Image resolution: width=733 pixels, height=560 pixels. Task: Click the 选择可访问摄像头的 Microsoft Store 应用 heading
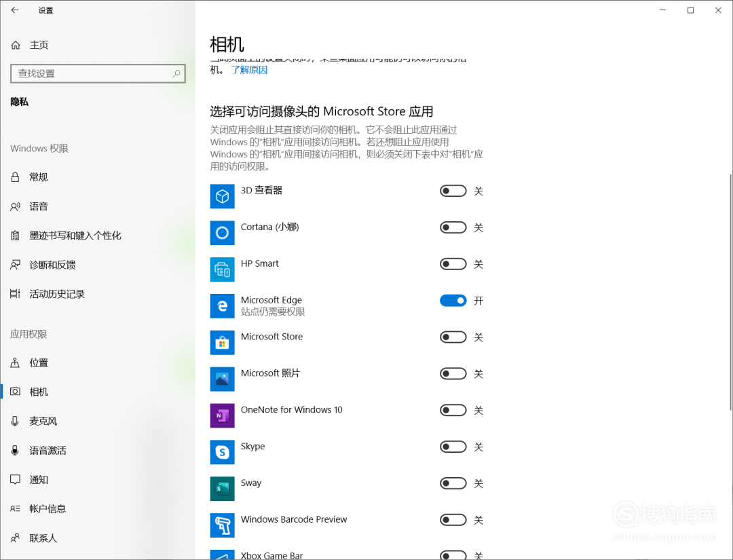(x=322, y=112)
